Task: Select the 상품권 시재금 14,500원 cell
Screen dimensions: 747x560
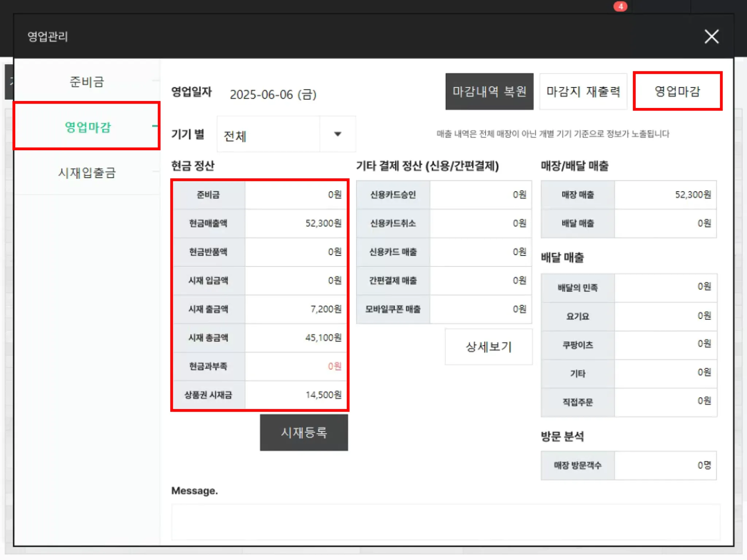Action: pyautogui.click(x=296, y=395)
